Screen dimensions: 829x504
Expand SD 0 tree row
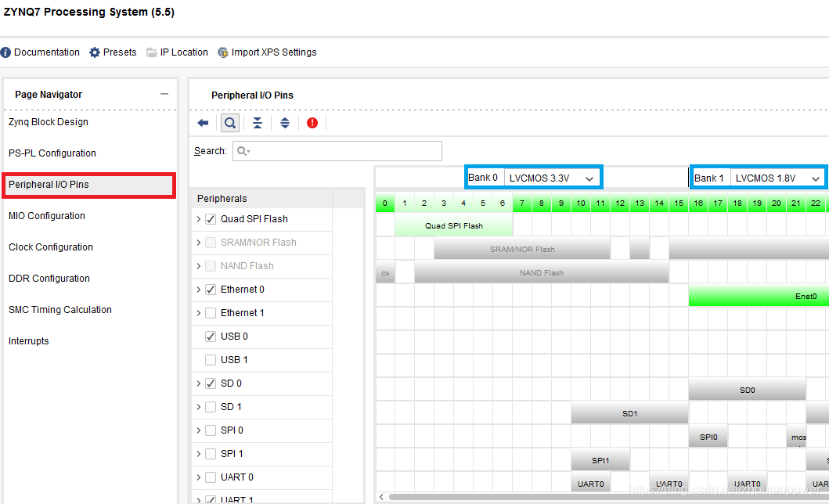(199, 383)
